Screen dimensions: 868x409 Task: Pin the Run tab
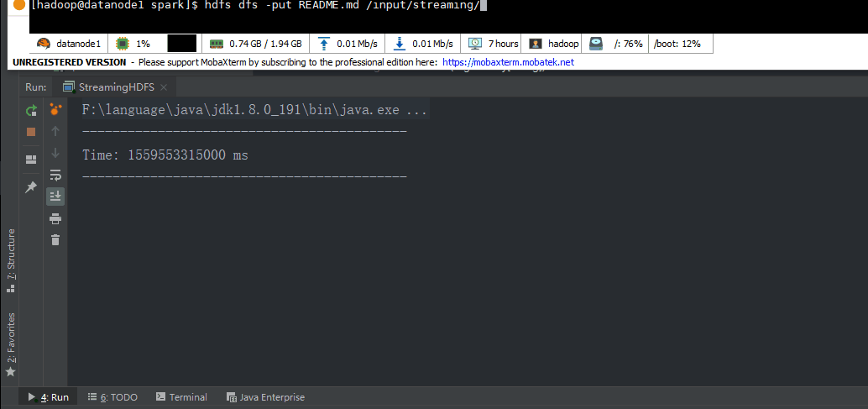[x=31, y=187]
